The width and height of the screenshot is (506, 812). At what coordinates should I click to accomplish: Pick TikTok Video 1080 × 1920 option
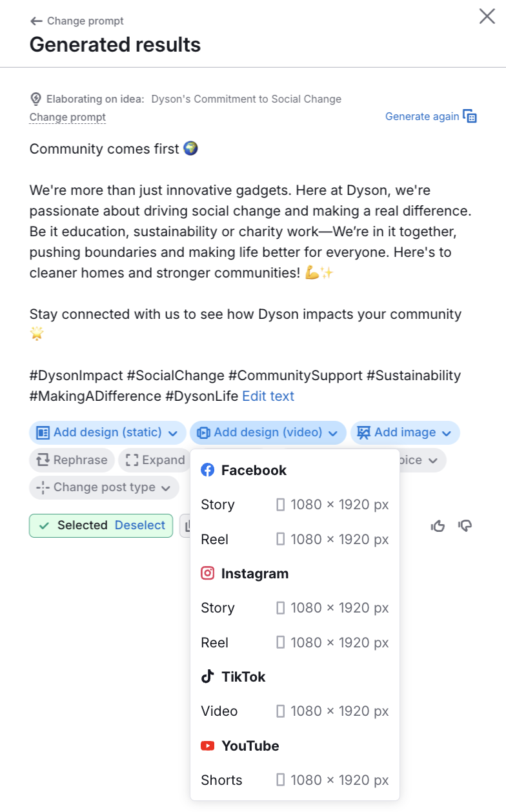tap(294, 711)
